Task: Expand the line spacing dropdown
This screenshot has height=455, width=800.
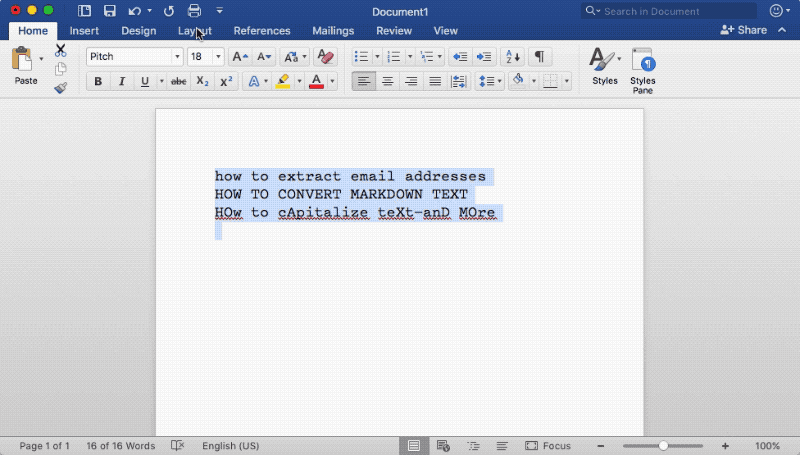Action: click(x=499, y=81)
